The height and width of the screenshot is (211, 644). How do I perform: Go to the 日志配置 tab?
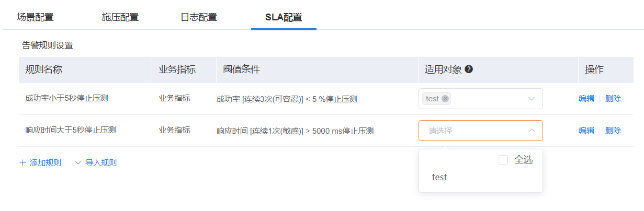[x=199, y=17]
